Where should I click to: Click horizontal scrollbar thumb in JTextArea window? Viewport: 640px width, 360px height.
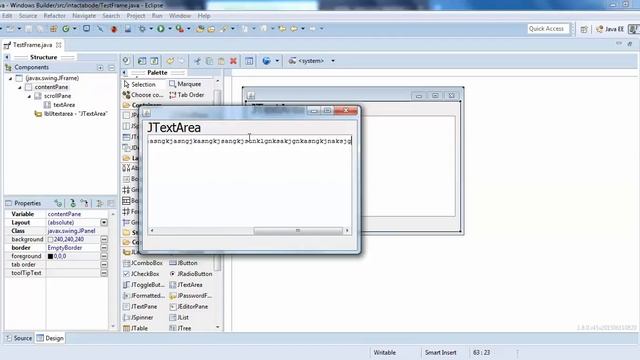(x=298, y=231)
